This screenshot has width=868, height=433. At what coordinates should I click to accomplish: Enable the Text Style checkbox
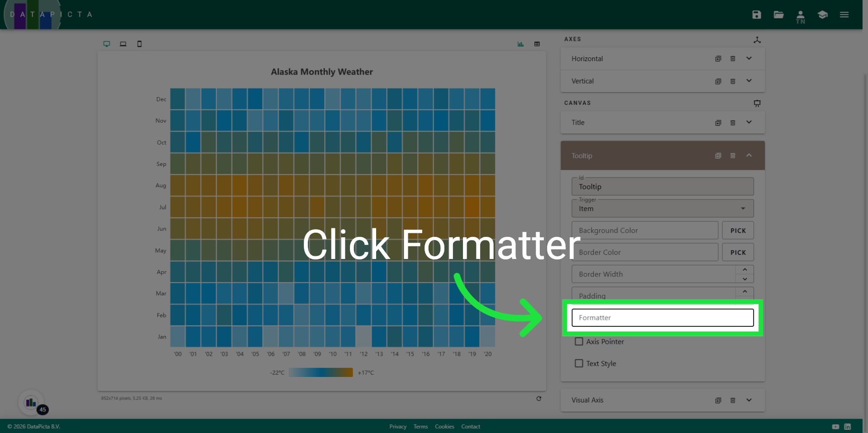(579, 363)
